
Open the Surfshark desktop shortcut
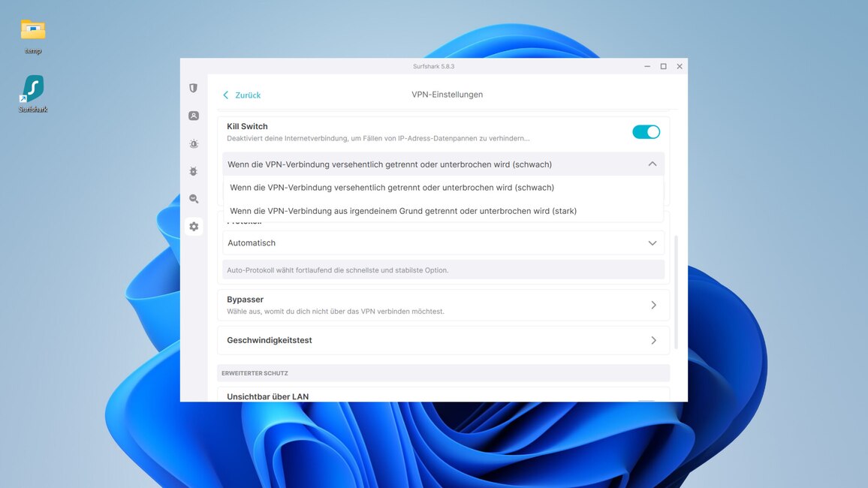tap(33, 89)
